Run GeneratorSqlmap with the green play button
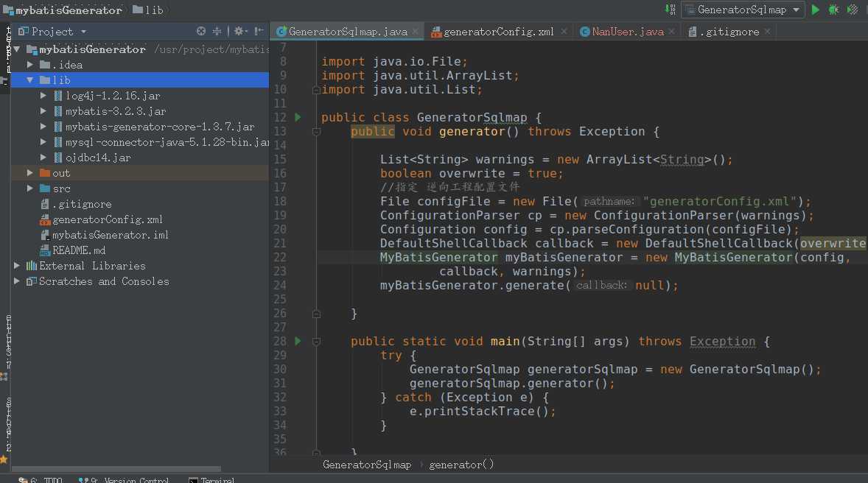The width and height of the screenshot is (868, 483). (816, 10)
